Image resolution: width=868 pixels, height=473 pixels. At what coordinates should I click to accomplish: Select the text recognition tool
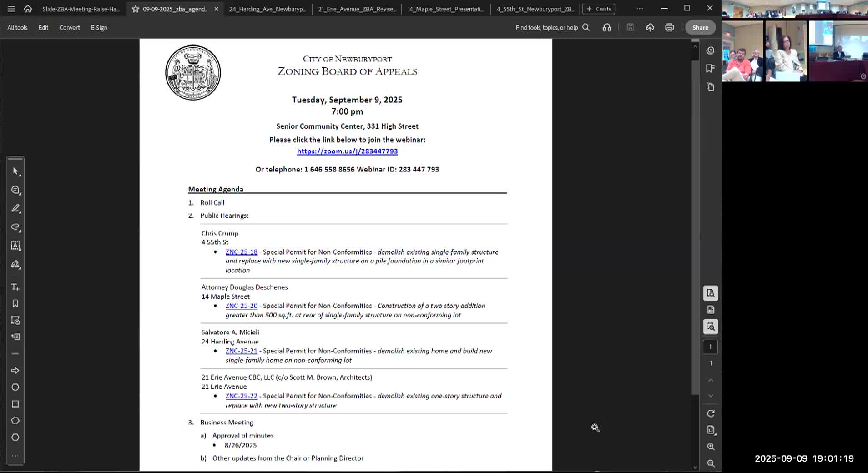click(x=15, y=246)
